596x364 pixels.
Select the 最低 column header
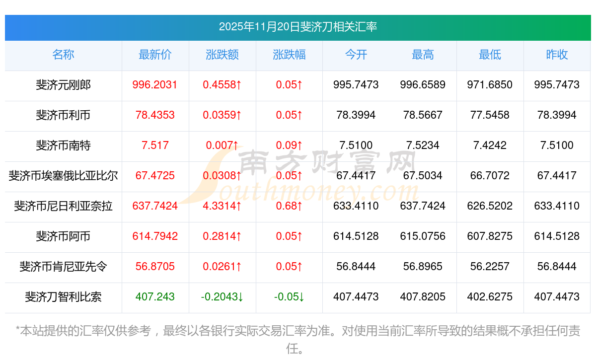(490, 55)
